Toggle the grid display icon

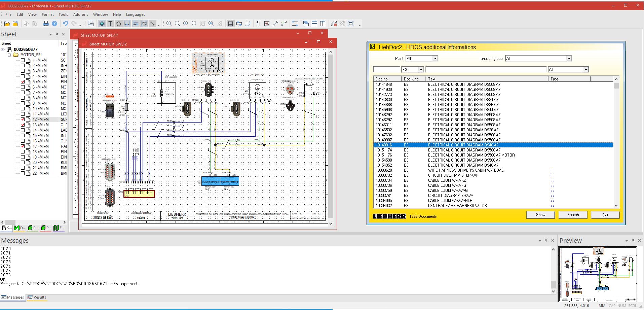231,24
